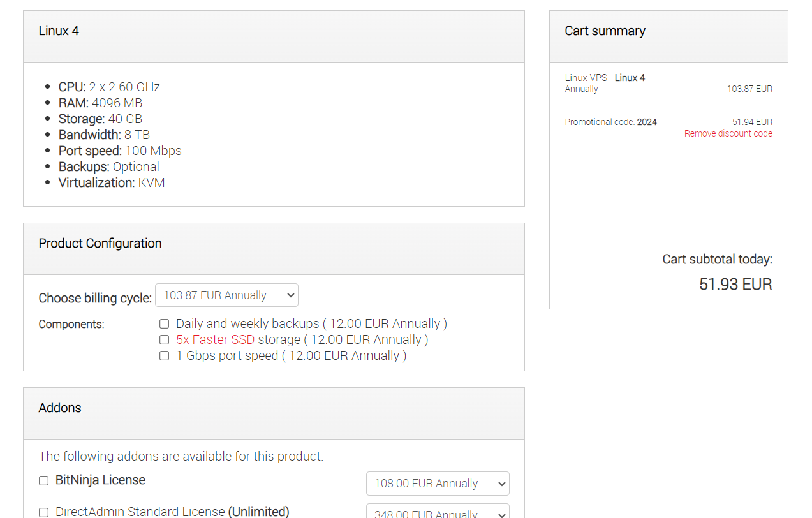Click the - 51.94 EUR discount amount
Viewport: 812px width, 518px height.
(749, 122)
